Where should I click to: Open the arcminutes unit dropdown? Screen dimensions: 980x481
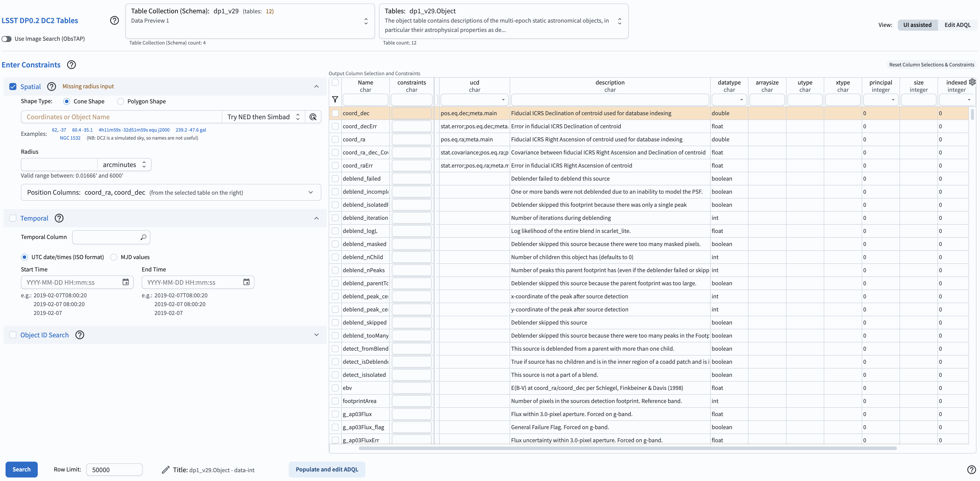[124, 165]
